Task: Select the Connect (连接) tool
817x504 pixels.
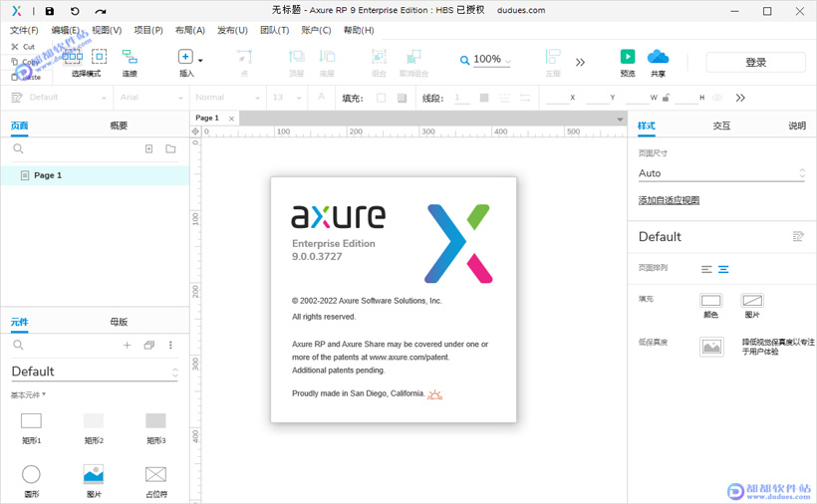Action: point(130,63)
